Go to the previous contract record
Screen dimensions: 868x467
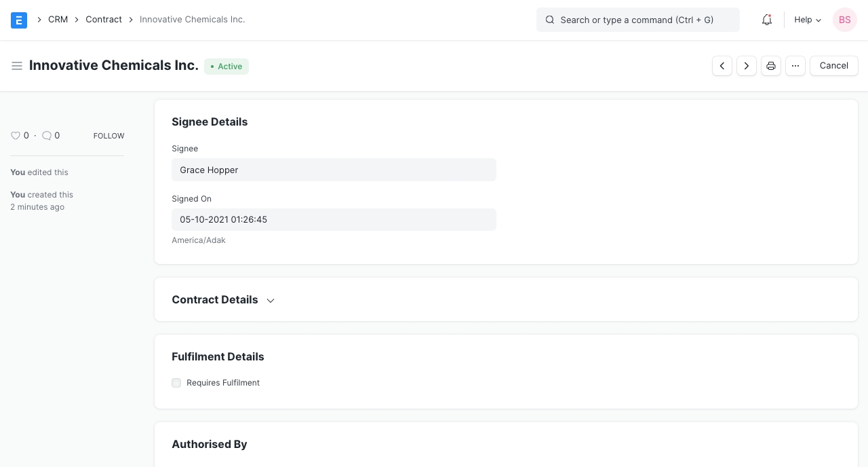pos(722,66)
